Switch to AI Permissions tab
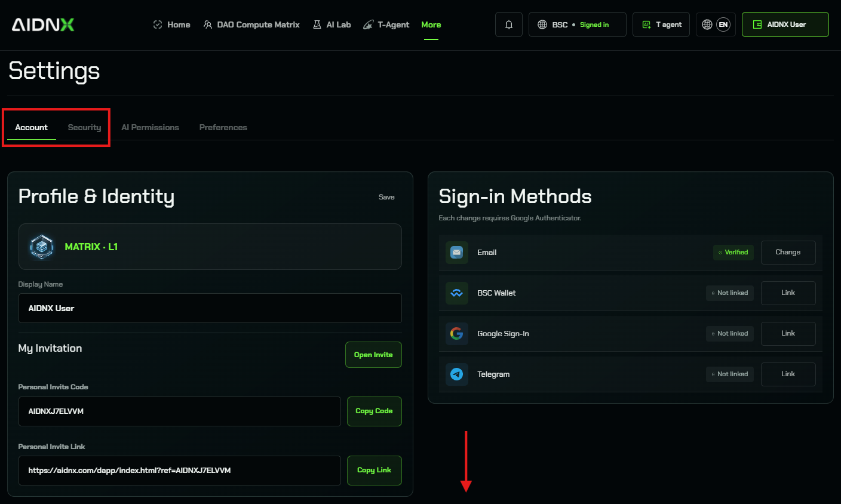841x504 pixels. [x=150, y=127]
